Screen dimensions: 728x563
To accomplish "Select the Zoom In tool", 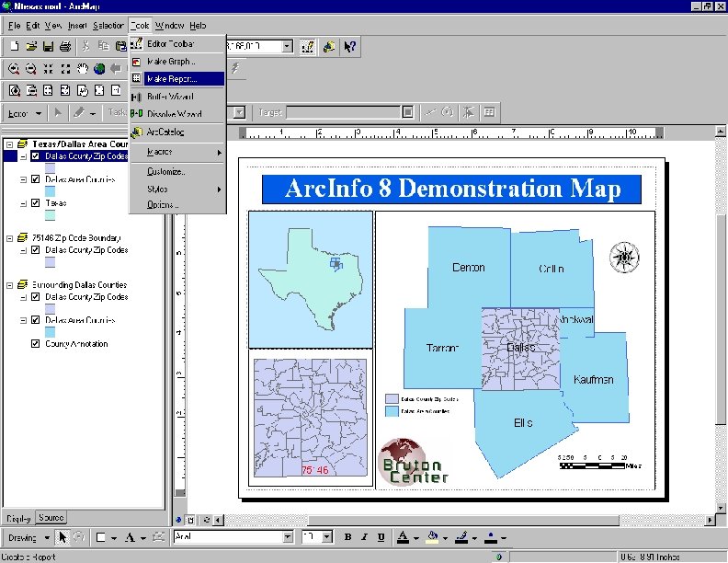I will click(14, 69).
